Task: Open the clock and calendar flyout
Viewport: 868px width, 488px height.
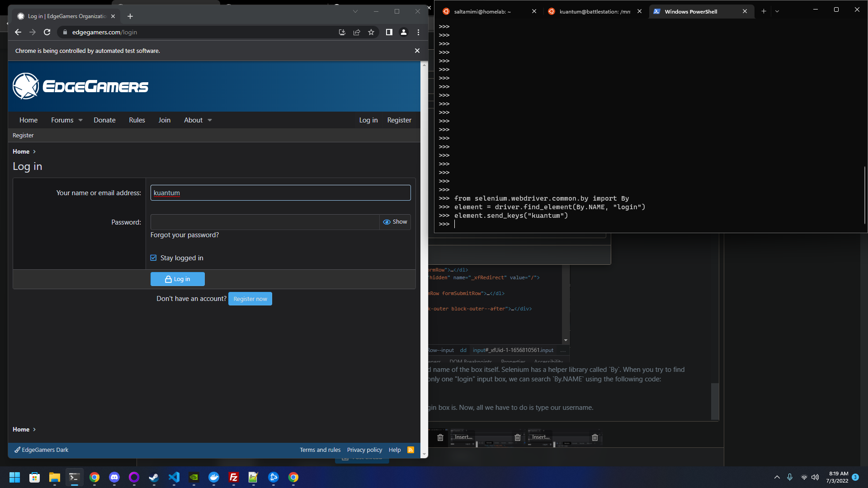Action: point(837,477)
